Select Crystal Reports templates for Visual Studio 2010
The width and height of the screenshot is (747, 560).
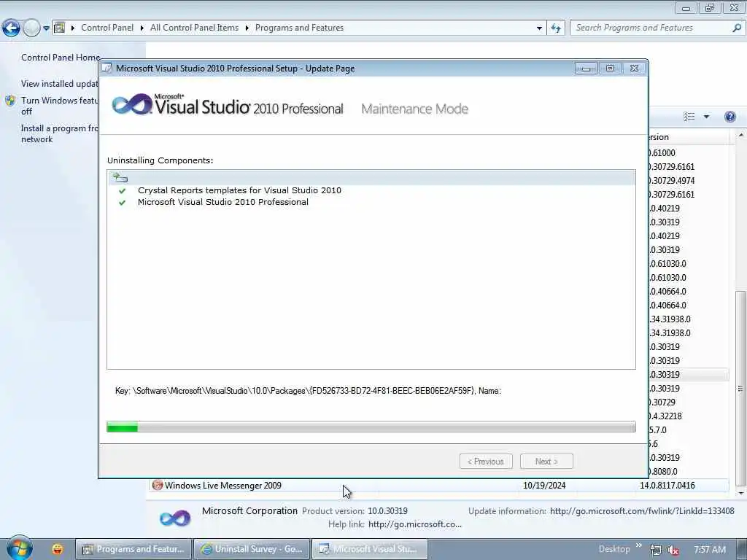tap(239, 190)
